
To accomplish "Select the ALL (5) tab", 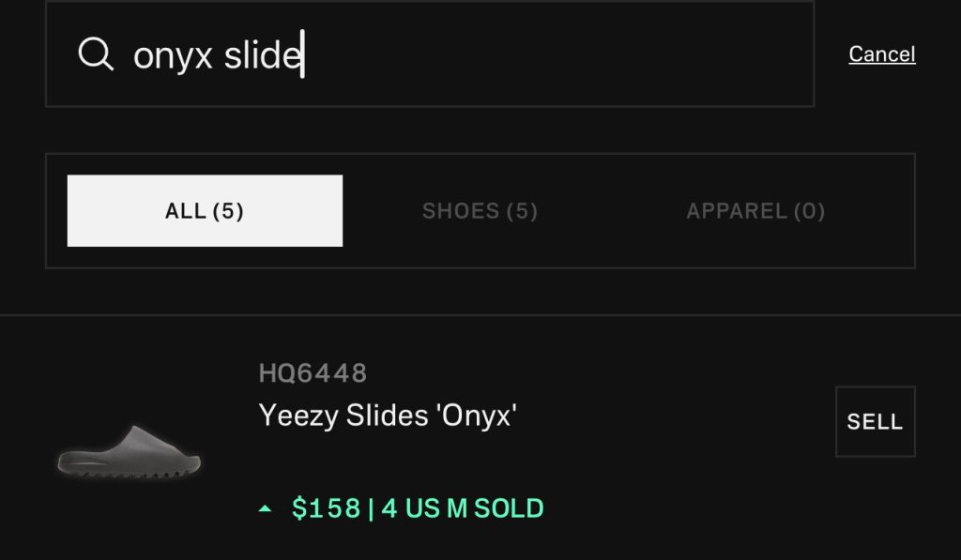I will [x=205, y=211].
